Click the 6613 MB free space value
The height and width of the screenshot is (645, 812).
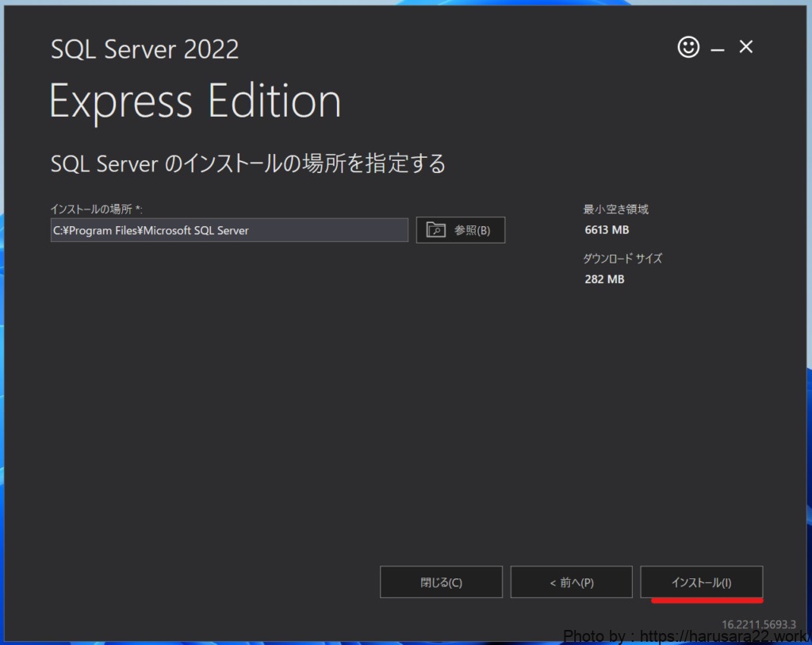coord(607,230)
